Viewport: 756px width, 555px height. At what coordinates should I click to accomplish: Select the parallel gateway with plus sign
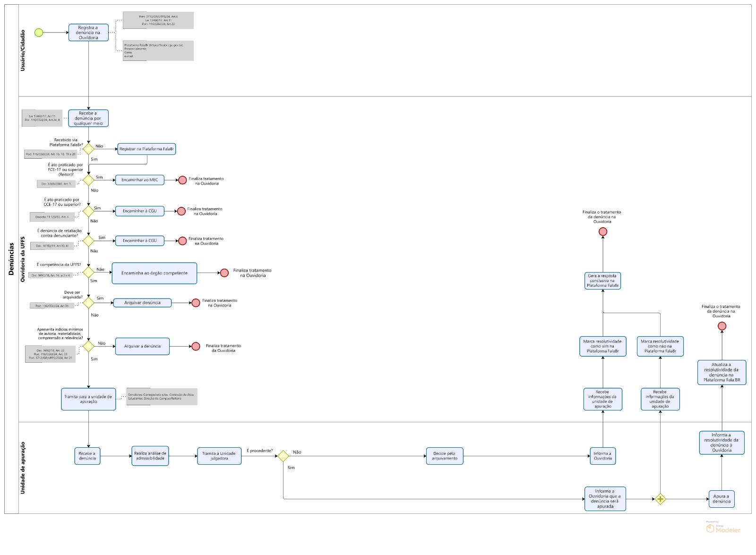point(660,499)
